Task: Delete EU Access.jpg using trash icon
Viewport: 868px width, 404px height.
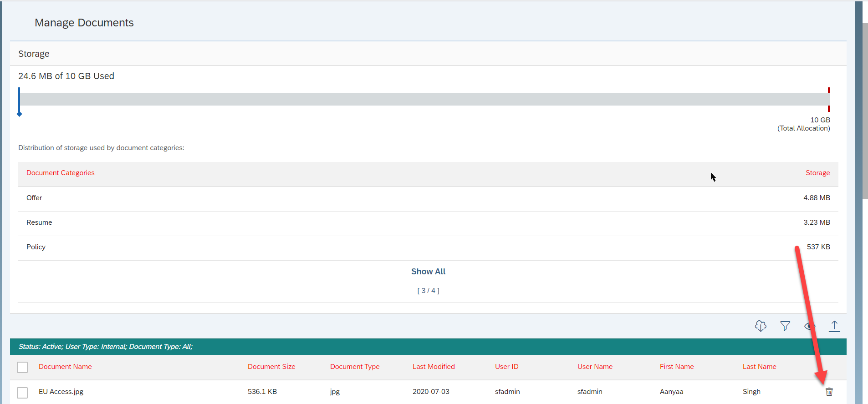Action: (829, 392)
